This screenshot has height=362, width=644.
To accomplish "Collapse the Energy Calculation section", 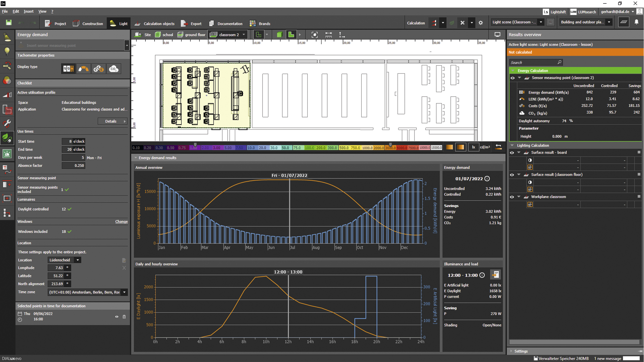I will click(513, 71).
